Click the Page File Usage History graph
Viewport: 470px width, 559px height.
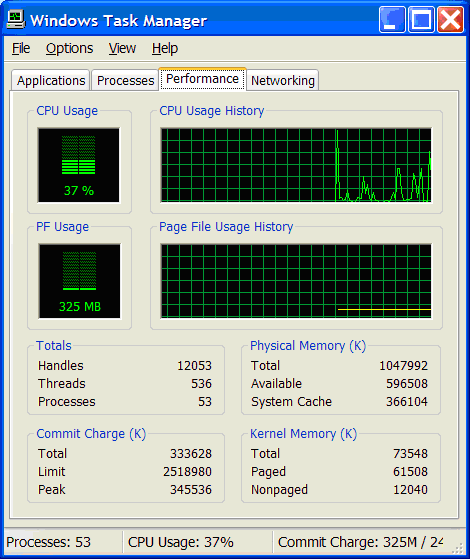[x=296, y=281]
